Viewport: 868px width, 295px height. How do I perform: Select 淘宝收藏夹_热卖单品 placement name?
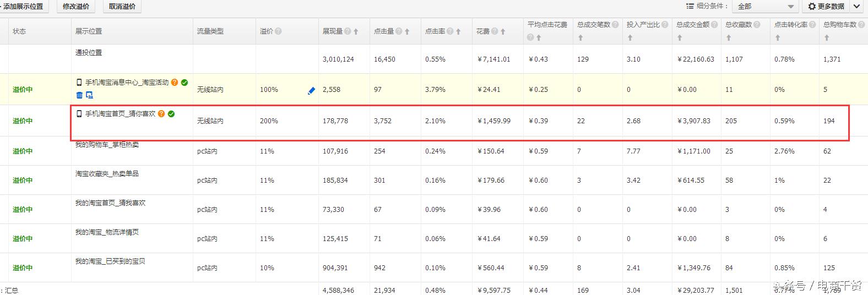coord(107,174)
